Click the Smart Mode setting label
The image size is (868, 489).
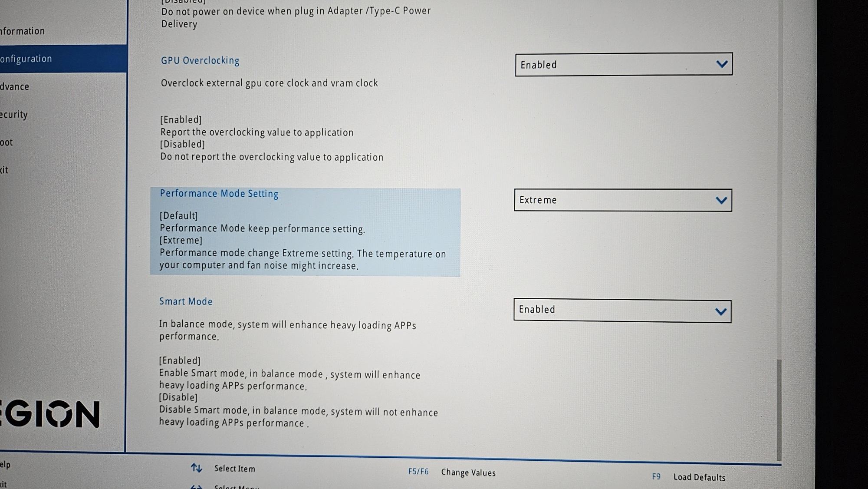[x=186, y=301]
